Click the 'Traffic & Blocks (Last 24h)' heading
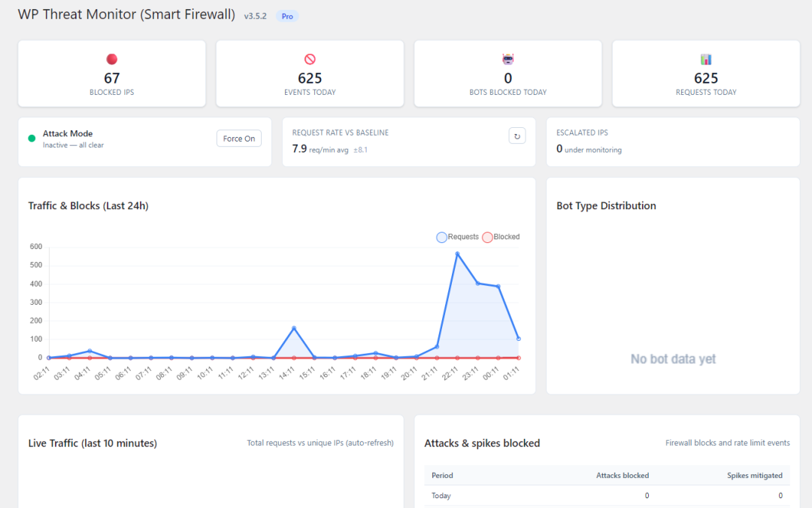Image resolution: width=812 pixels, height=508 pixels. pyautogui.click(x=88, y=205)
